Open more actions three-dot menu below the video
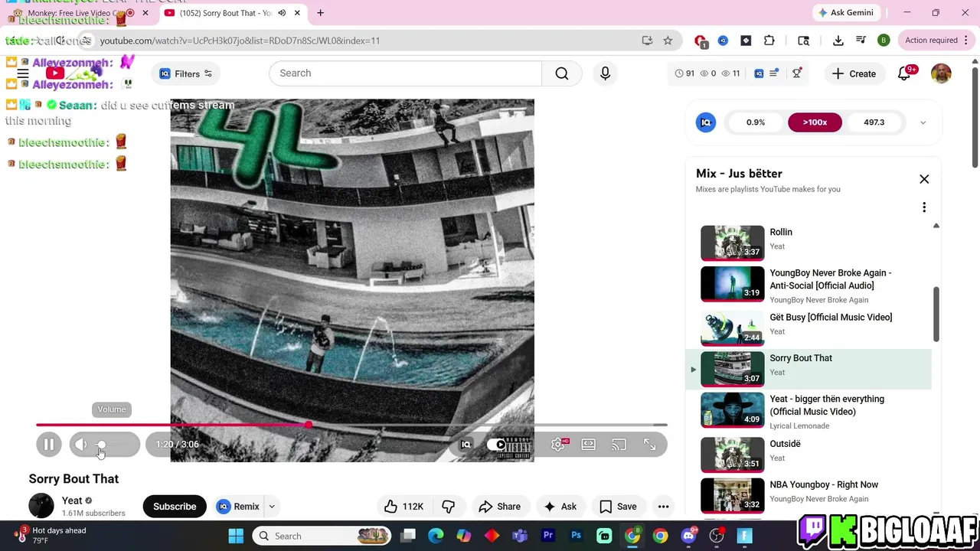 pos(664,507)
